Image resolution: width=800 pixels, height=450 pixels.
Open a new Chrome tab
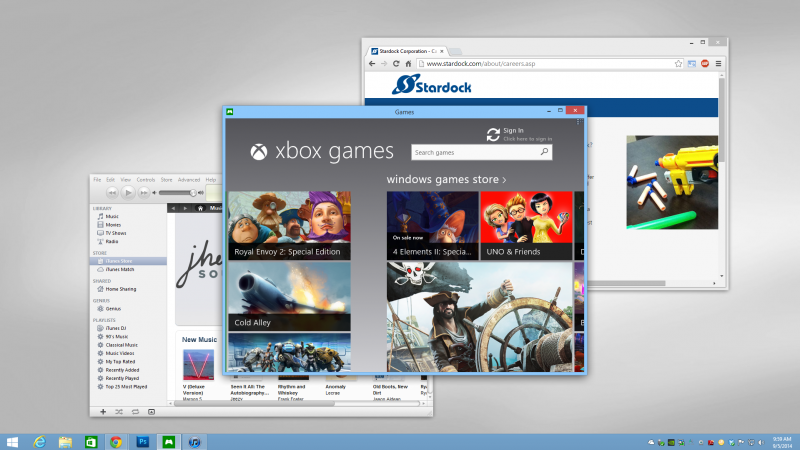coord(456,52)
